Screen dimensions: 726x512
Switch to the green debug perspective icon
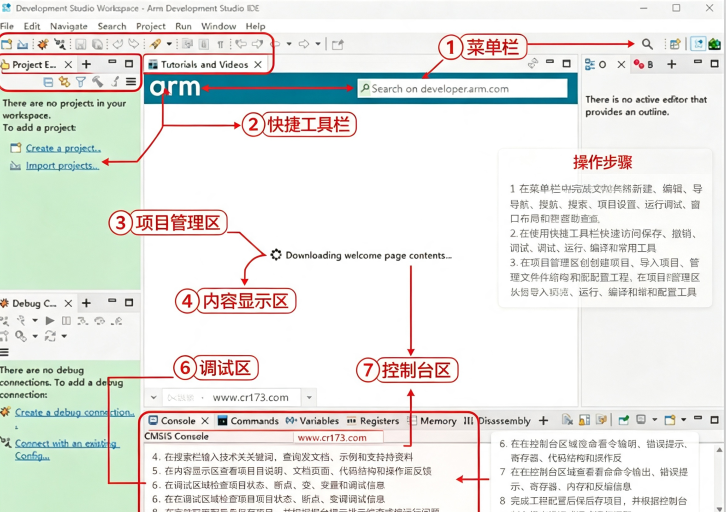(714, 44)
